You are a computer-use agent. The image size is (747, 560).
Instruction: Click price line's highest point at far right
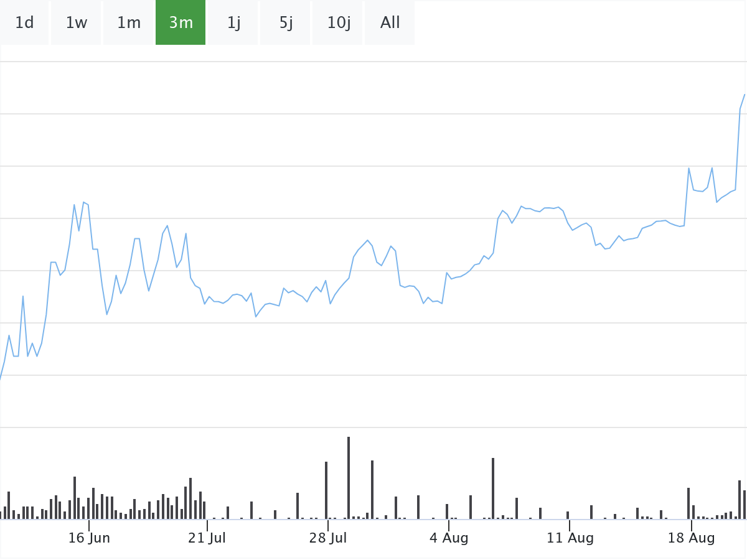(745, 95)
